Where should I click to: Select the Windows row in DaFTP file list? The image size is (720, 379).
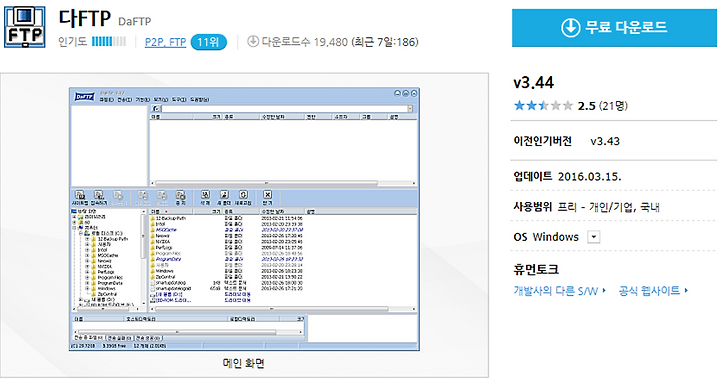tap(226, 271)
